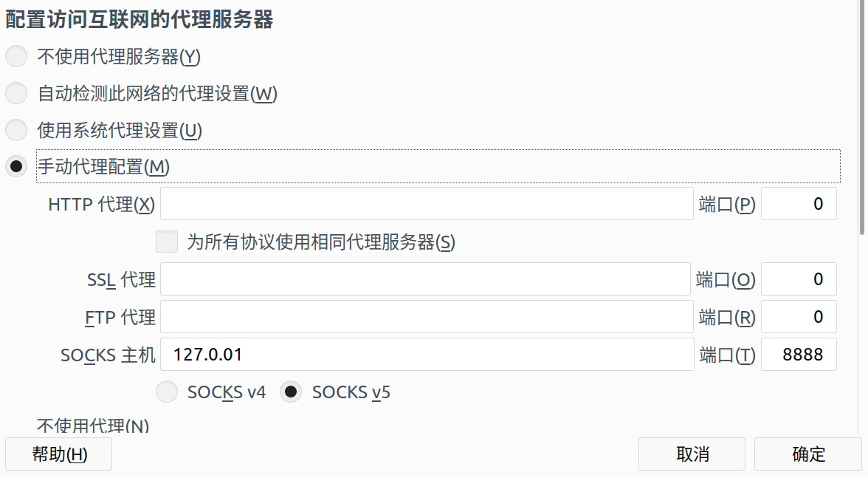Select 手动代理配置 radio button
868x478 pixels.
tap(16, 166)
